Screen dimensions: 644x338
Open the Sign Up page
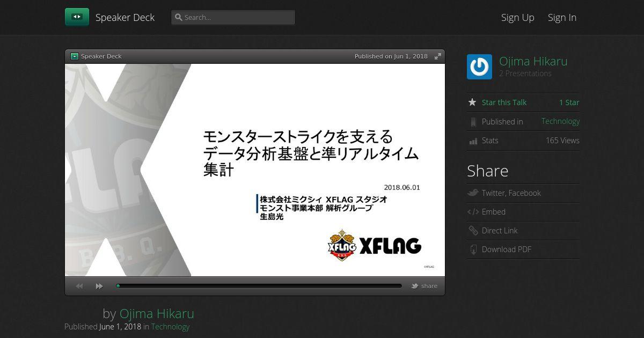coord(518,17)
